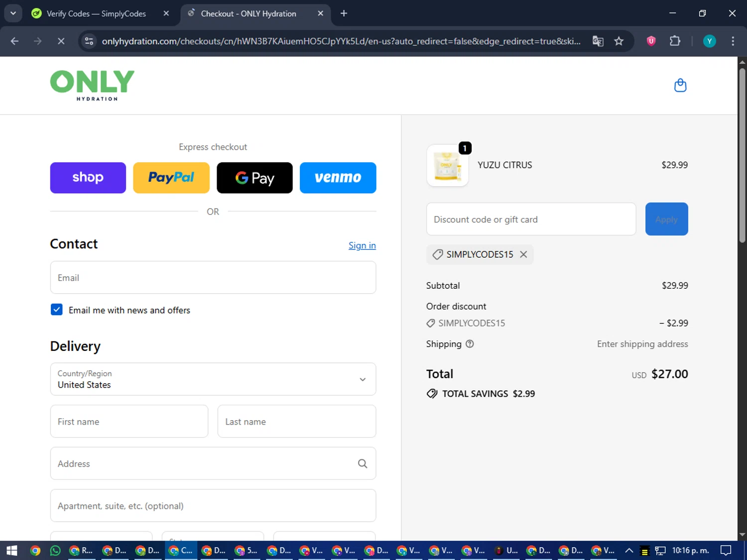This screenshot has width=747, height=560.
Task: Bookmark this page with the star icon
Action: pos(619,41)
